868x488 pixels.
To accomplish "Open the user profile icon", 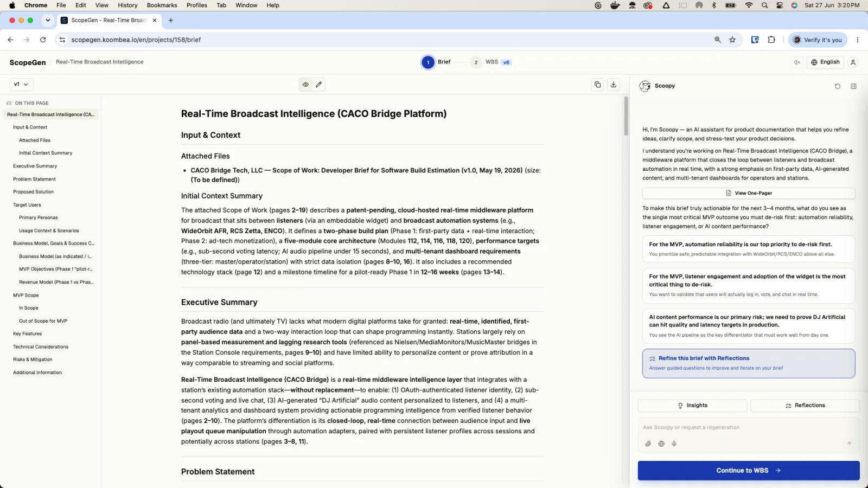I will coord(853,62).
